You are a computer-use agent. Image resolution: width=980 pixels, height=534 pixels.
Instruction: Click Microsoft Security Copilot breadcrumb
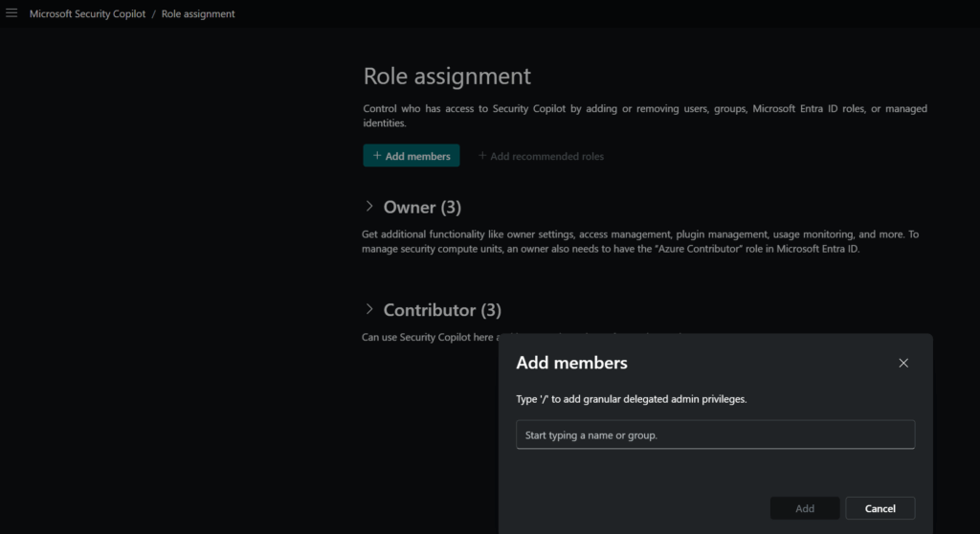coord(87,13)
